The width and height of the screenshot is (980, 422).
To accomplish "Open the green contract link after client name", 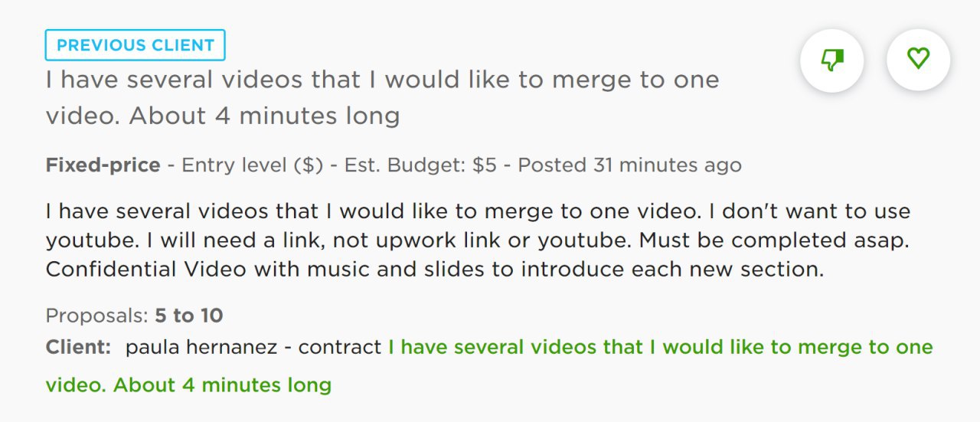I will [489, 365].
